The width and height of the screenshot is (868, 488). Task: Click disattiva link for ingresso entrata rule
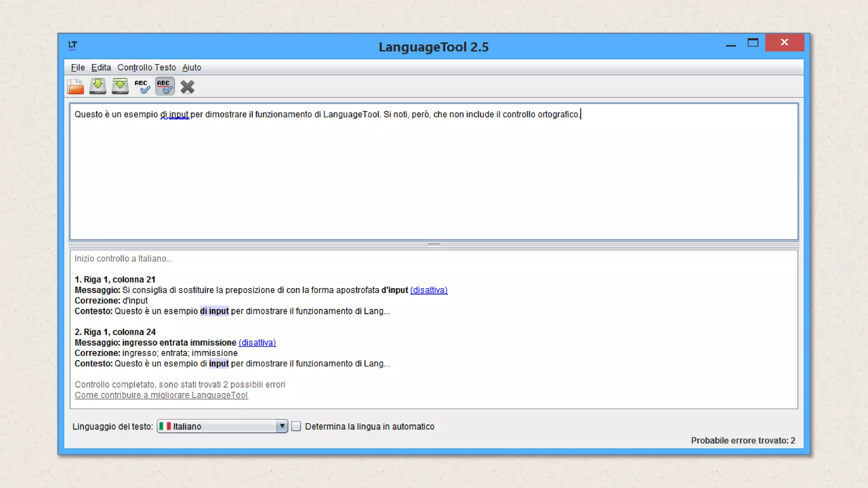click(257, 343)
